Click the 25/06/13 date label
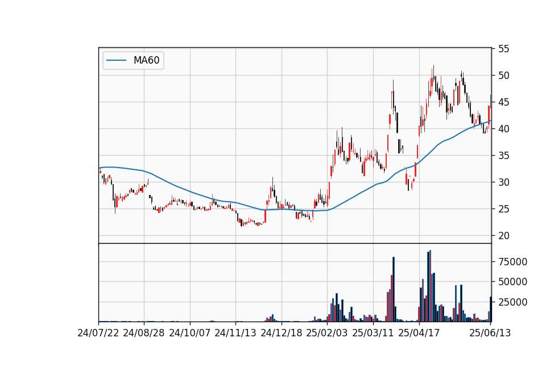This screenshot has height=392, width=546. tap(490, 333)
